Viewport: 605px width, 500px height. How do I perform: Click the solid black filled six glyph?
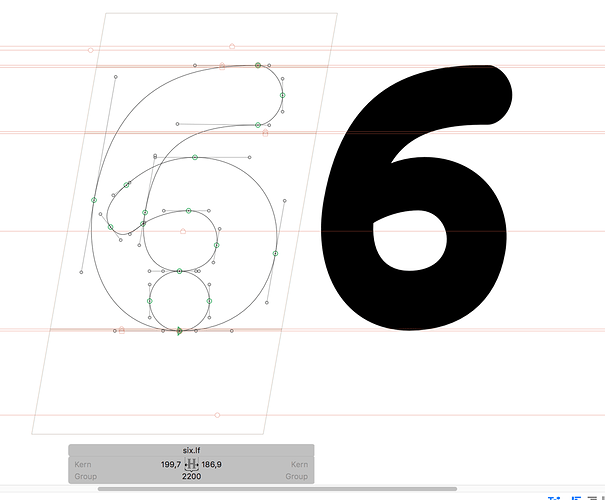420,200
